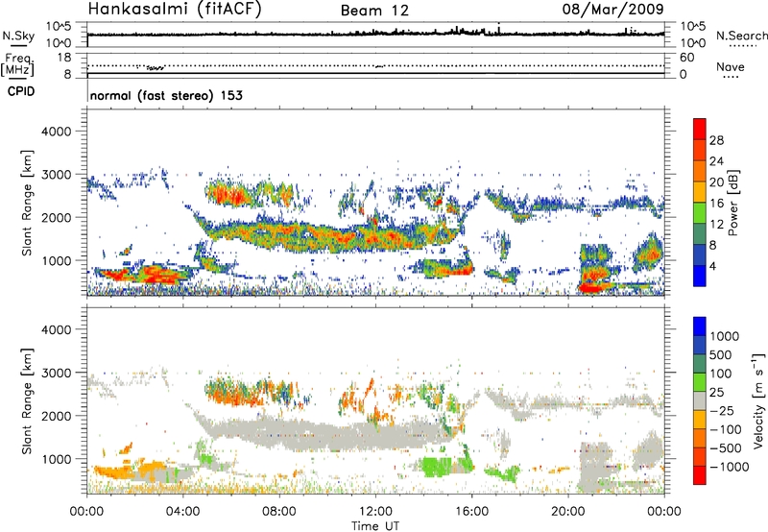Click the "Nave" legend label
768x532 pixels.
click(x=731, y=66)
